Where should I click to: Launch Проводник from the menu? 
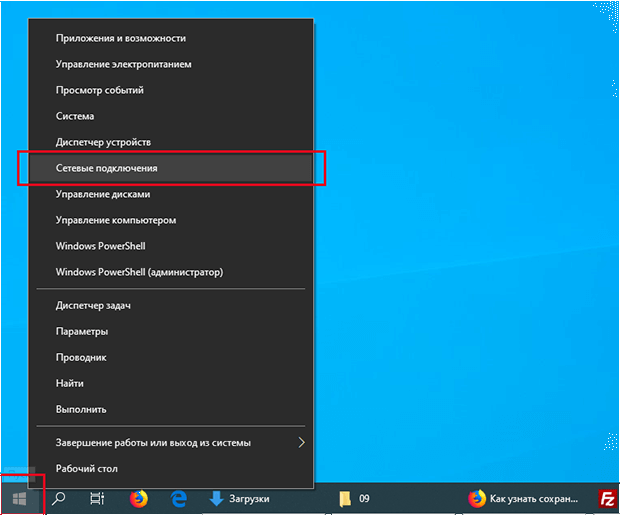coord(171,358)
